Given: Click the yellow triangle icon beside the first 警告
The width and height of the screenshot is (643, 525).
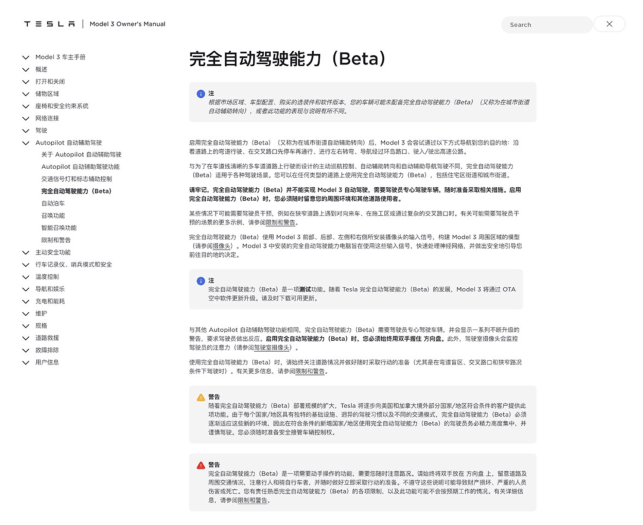Looking at the screenshot, I should point(201,397).
